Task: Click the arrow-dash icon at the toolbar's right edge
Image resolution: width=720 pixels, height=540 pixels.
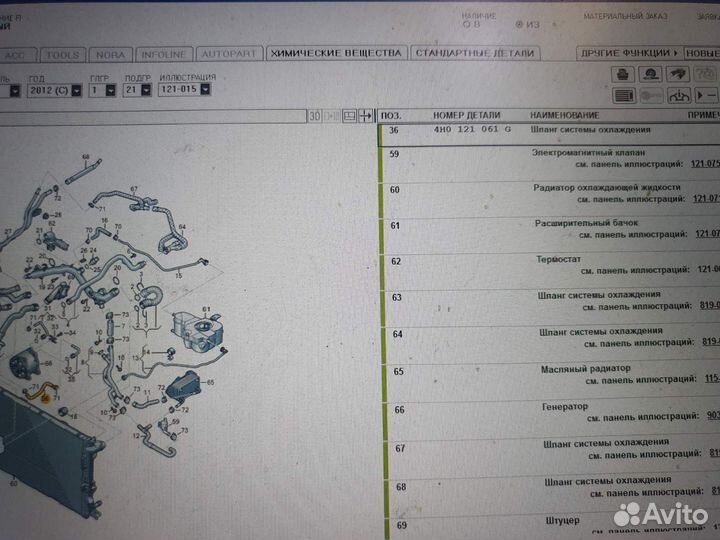Action: (x=707, y=96)
